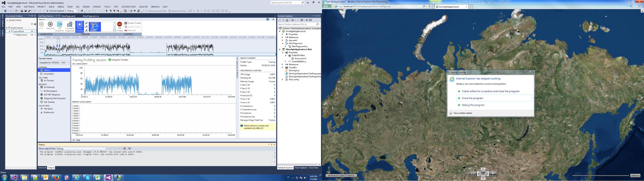Open the Current views snapshot dropdown

[x=54, y=62]
